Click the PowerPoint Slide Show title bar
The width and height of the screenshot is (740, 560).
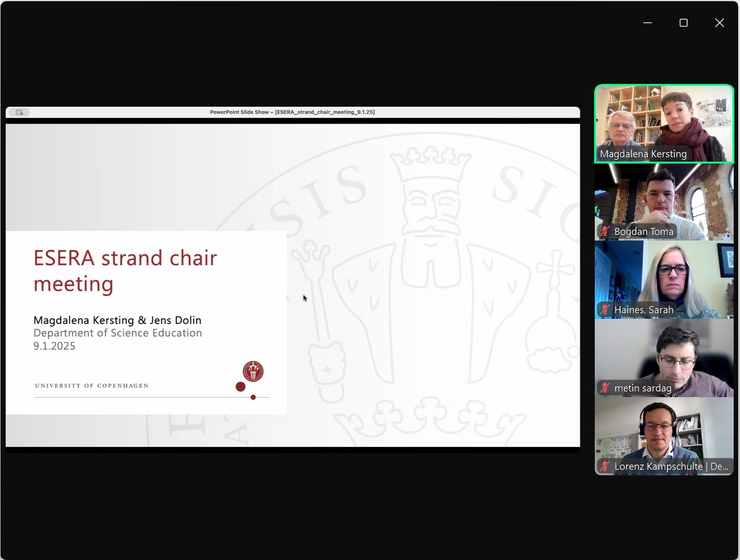point(292,112)
